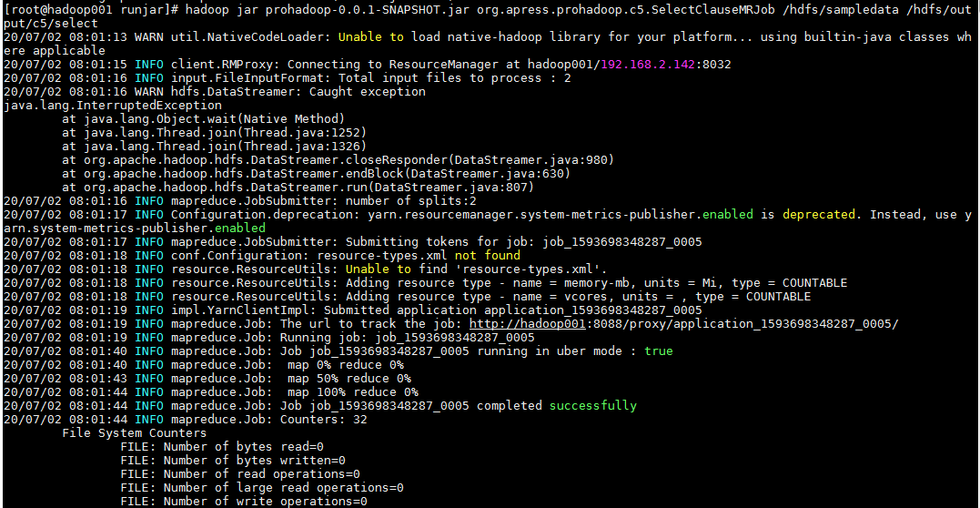The image size is (980, 508).
Task: Click the 'Counters: 32' text
Action: pos(323,419)
